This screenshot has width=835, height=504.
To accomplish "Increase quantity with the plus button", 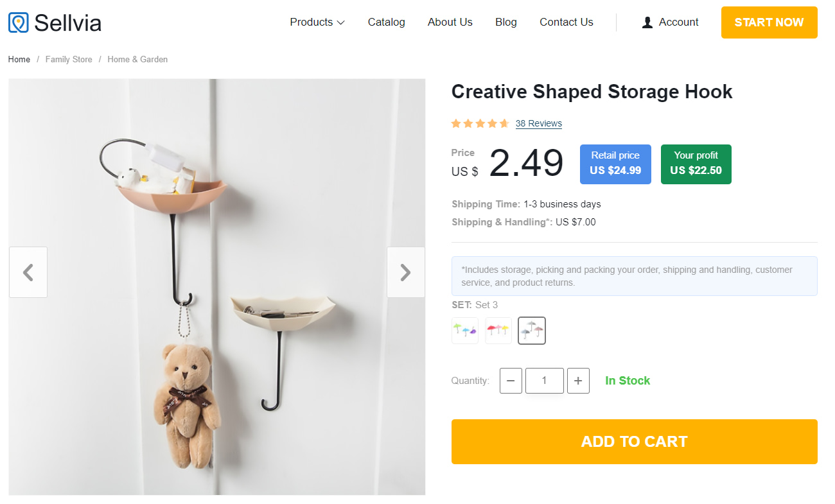I will point(578,381).
